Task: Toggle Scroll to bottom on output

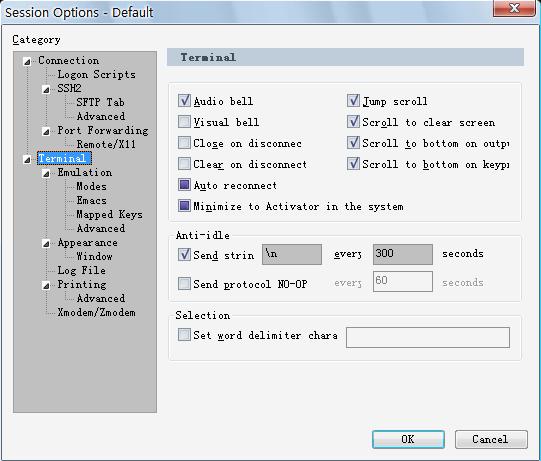Action: click(353, 143)
